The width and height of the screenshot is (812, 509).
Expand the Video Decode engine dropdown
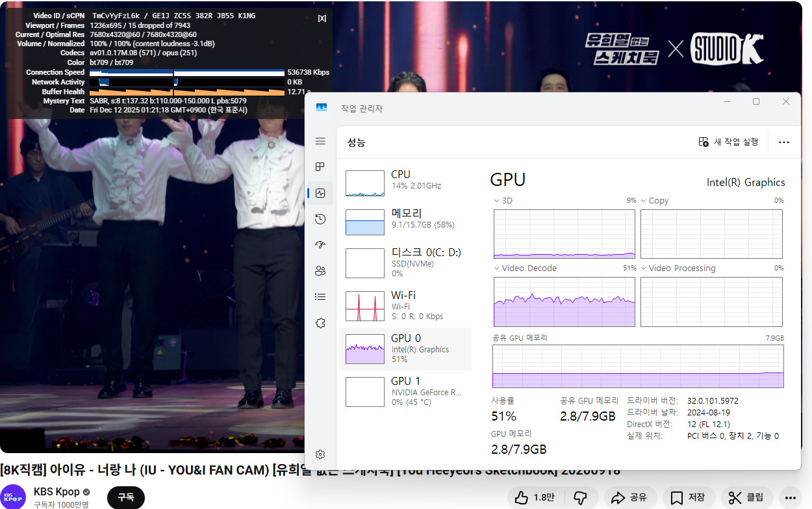(497, 268)
